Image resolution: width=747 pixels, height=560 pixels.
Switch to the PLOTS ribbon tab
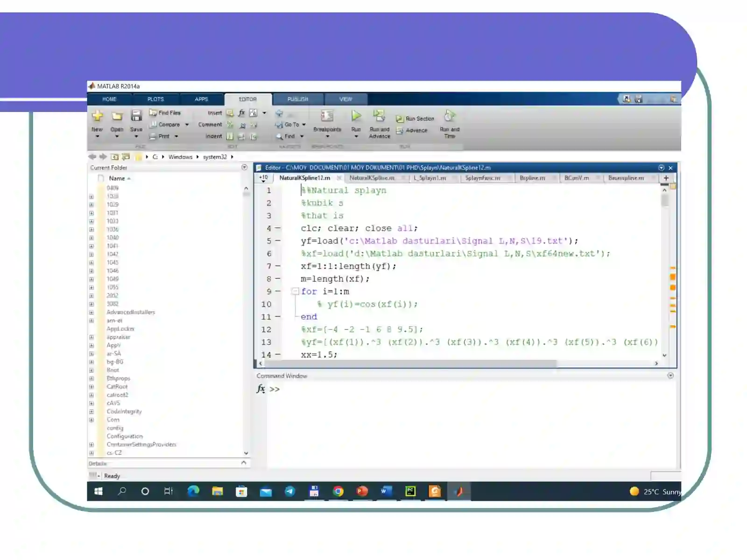click(x=155, y=99)
